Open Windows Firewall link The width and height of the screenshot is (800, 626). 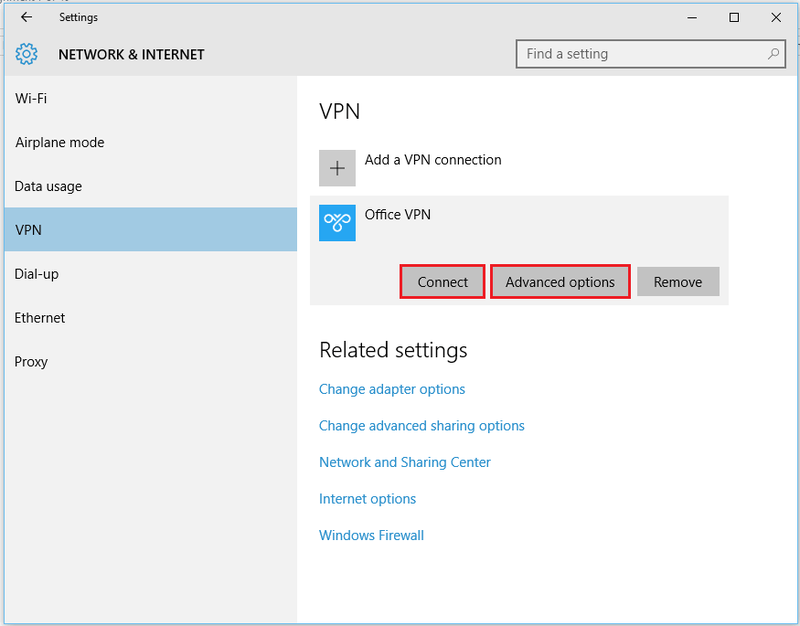click(x=371, y=535)
